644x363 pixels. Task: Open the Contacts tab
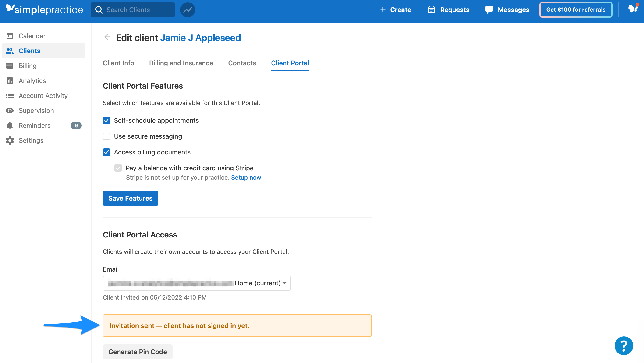[242, 63]
